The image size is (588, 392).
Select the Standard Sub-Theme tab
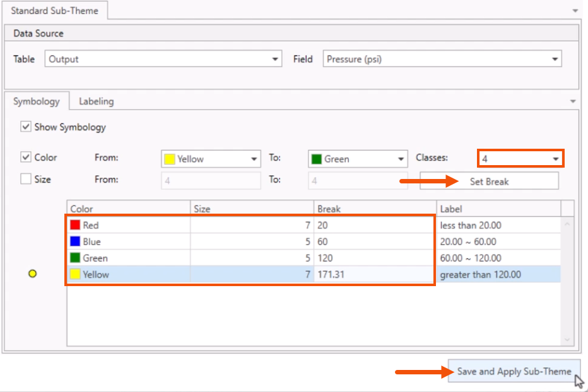tap(56, 11)
